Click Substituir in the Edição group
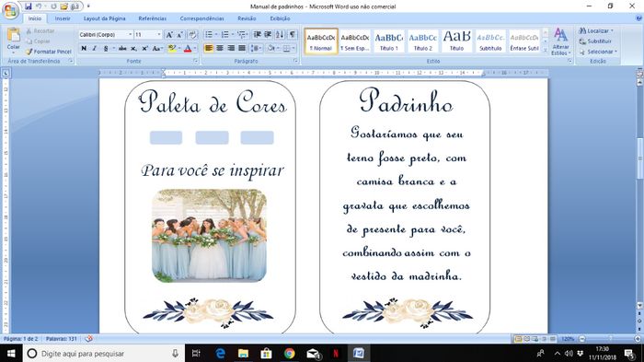This screenshot has width=644, height=362. pyautogui.click(x=595, y=41)
